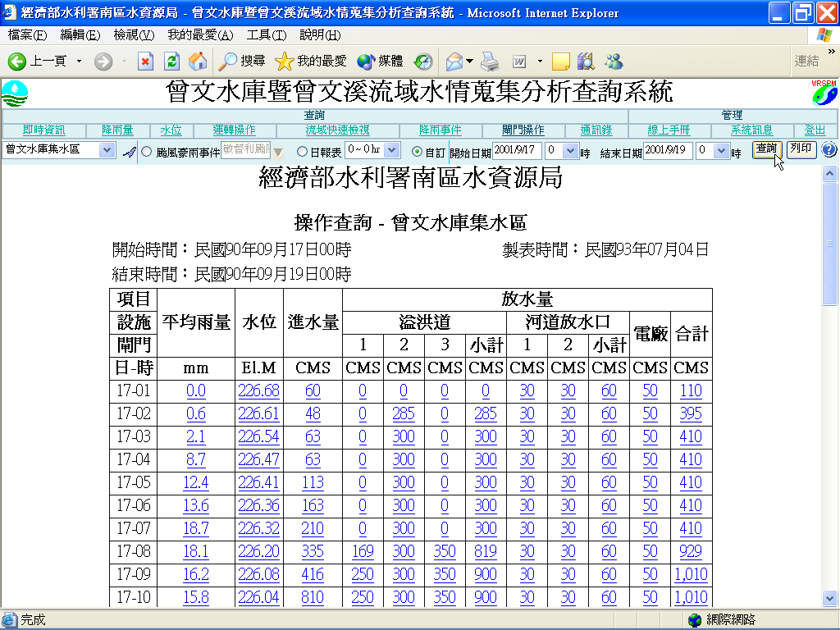The image size is (840, 630).
Task: Click the water resources logo at top-left
Action: (15, 94)
